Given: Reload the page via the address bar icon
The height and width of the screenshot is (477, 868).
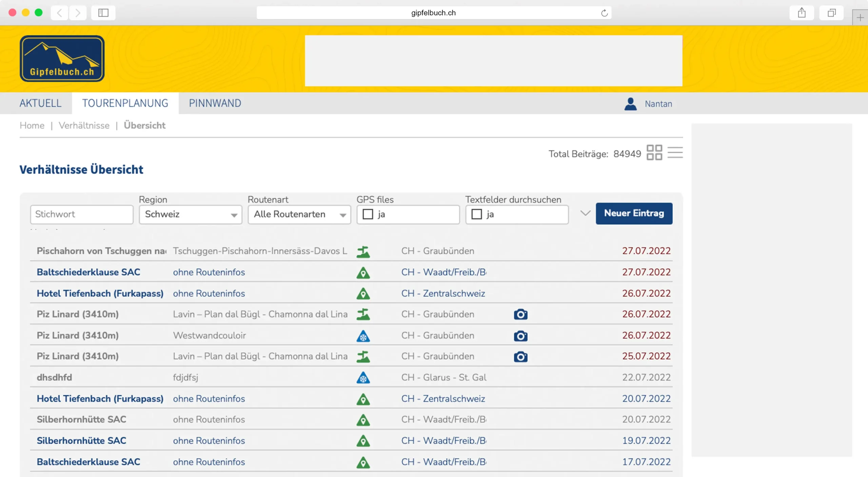Looking at the screenshot, I should click(x=604, y=13).
